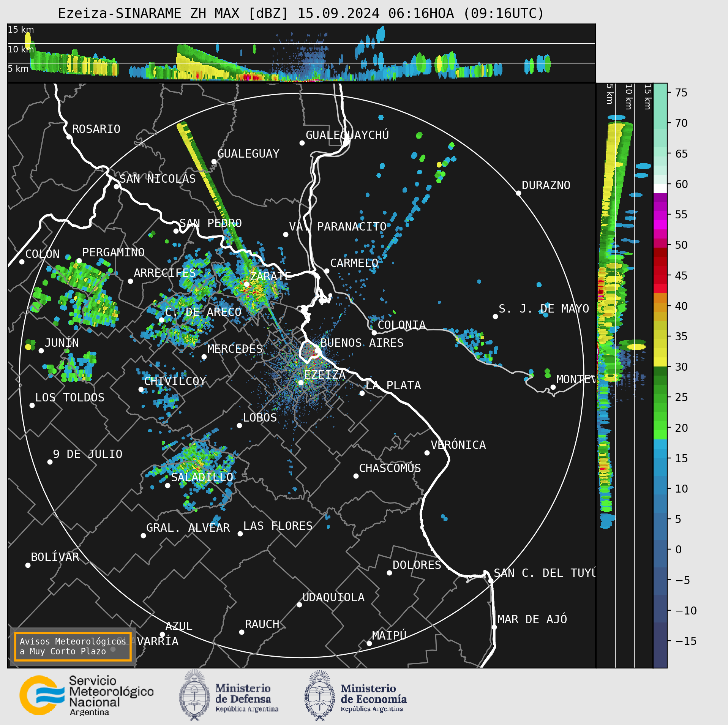Click the PERGAMINO label
Image resolution: width=728 pixels, height=725 pixels.
tap(113, 253)
